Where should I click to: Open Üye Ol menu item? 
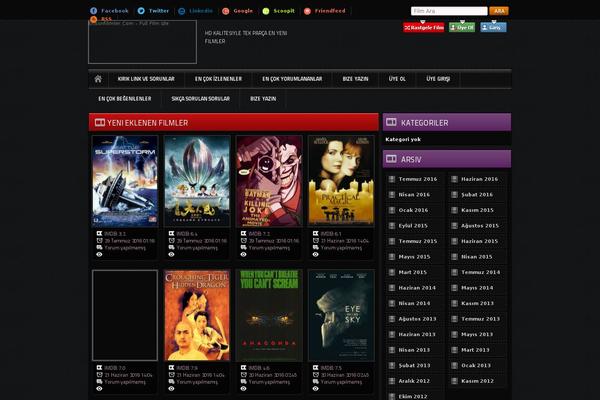tap(397, 79)
